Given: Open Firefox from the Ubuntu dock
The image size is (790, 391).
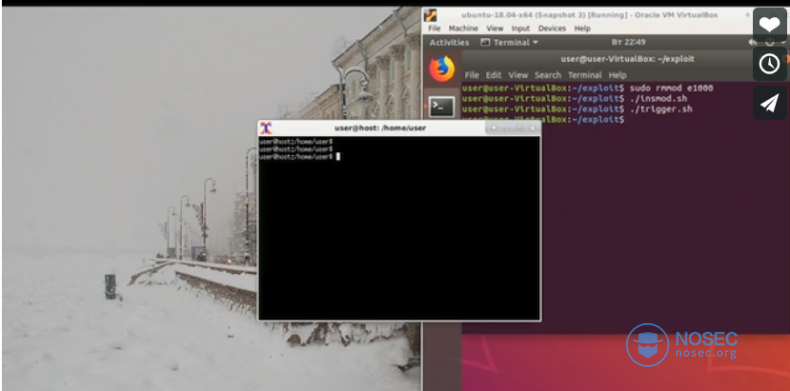Looking at the screenshot, I should coord(442,69).
